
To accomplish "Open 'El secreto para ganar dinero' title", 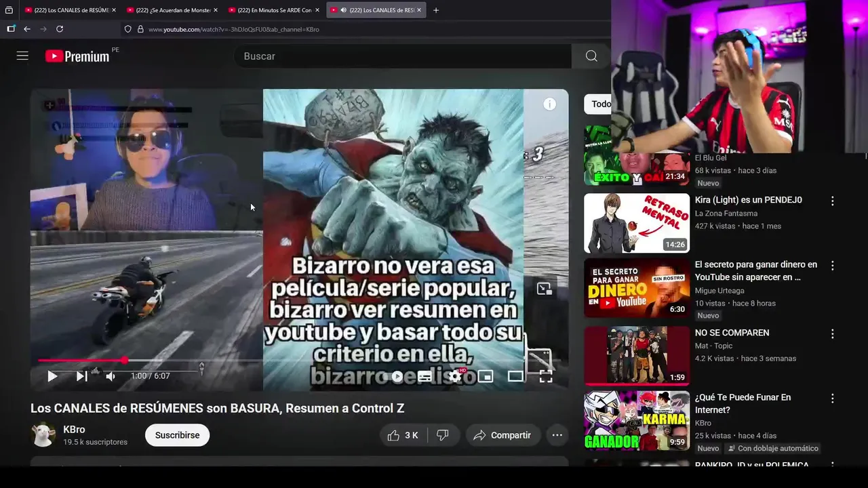I will tap(756, 270).
